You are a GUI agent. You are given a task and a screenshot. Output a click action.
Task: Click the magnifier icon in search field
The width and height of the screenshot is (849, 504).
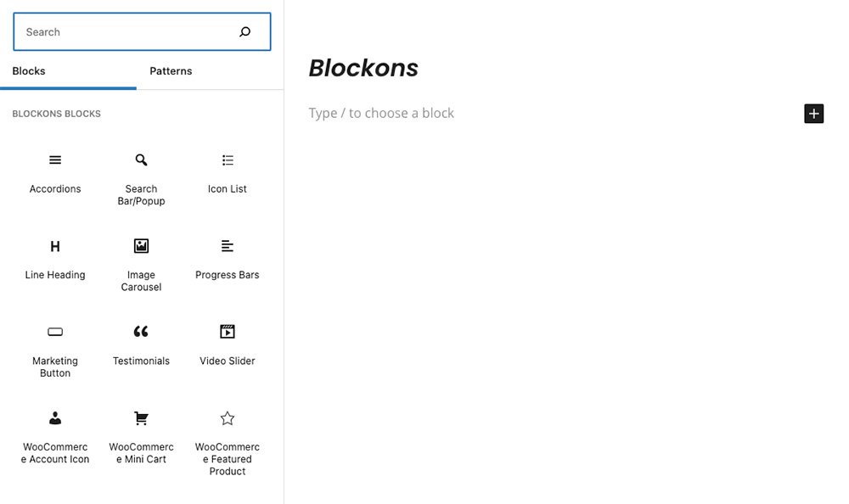245,32
